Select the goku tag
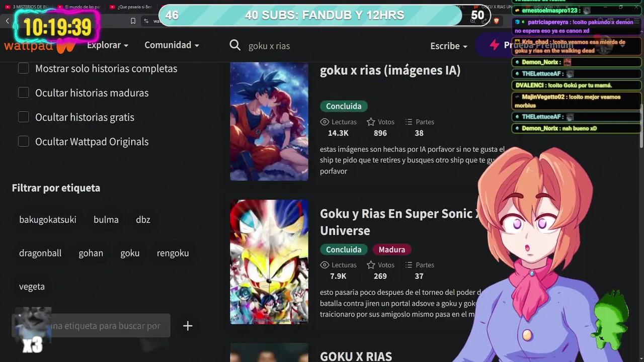This screenshot has height=362, width=644. point(130,253)
